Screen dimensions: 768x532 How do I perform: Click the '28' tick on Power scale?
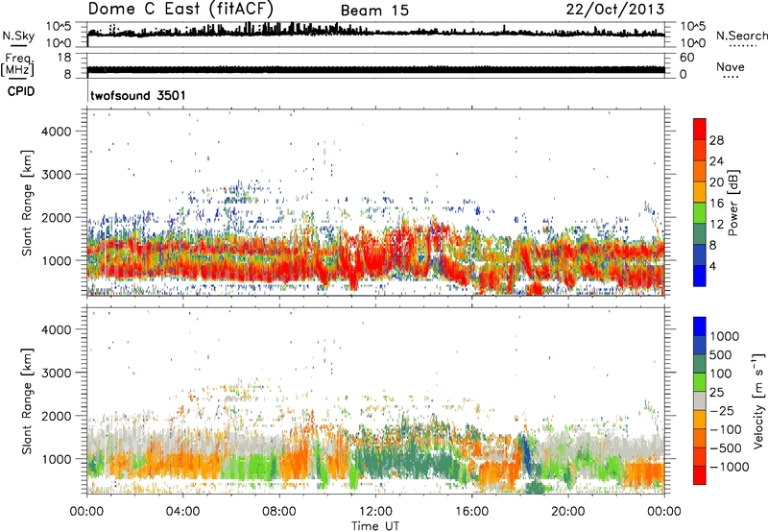tap(716, 140)
